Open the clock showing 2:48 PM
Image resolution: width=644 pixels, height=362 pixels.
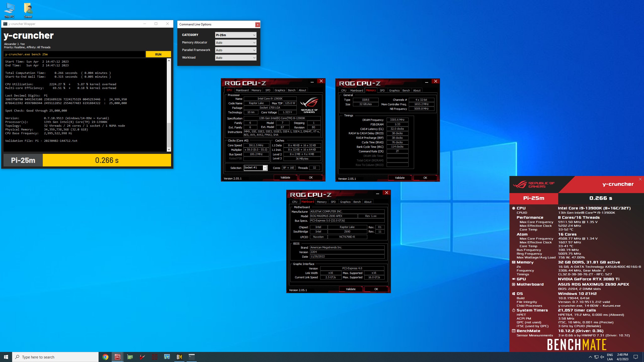tap(623, 357)
